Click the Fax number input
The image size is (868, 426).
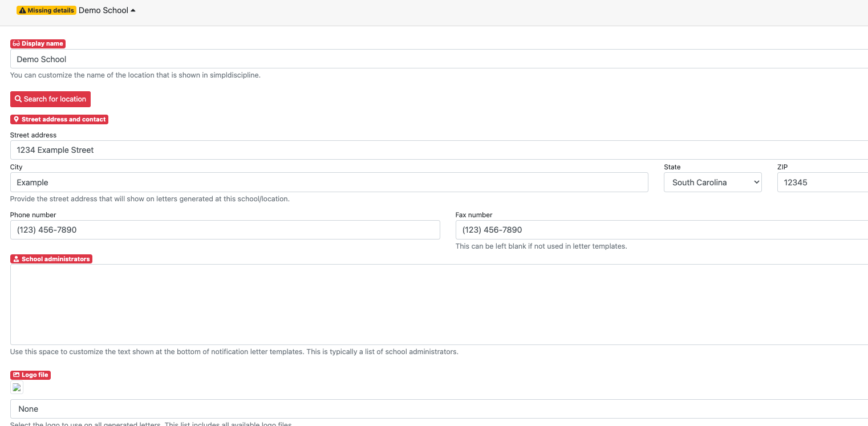tap(662, 230)
